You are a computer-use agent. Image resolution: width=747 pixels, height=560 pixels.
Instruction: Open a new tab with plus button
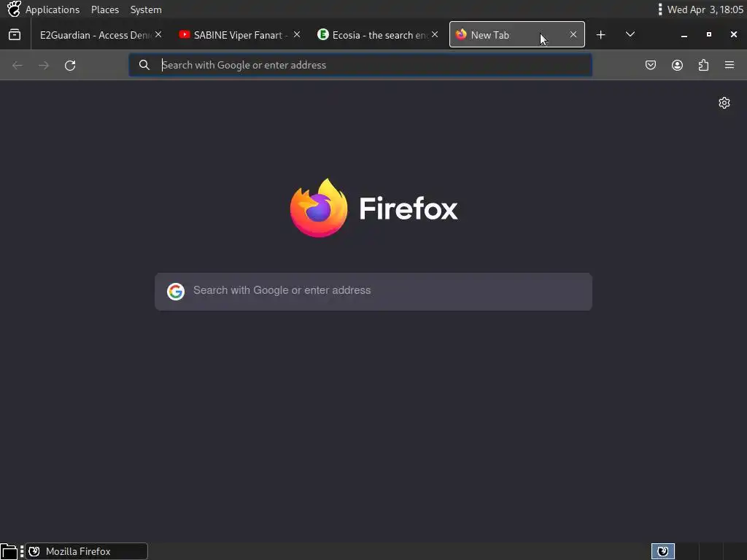tap(601, 35)
